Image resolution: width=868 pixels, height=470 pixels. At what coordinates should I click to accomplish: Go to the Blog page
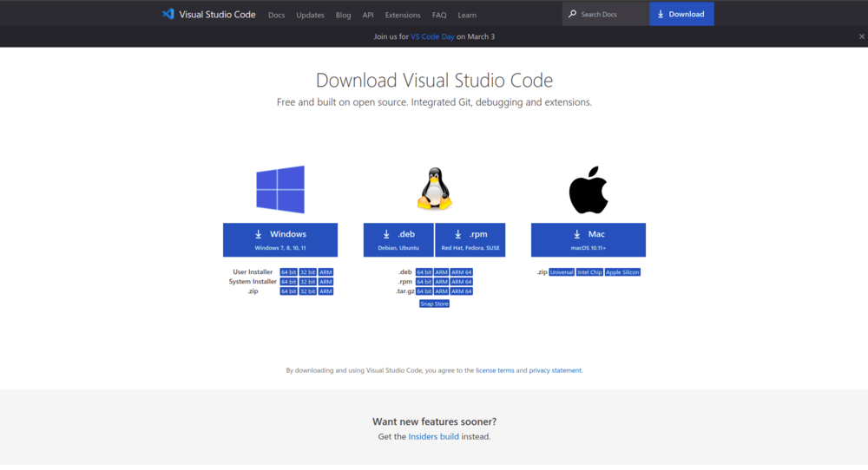pos(343,15)
